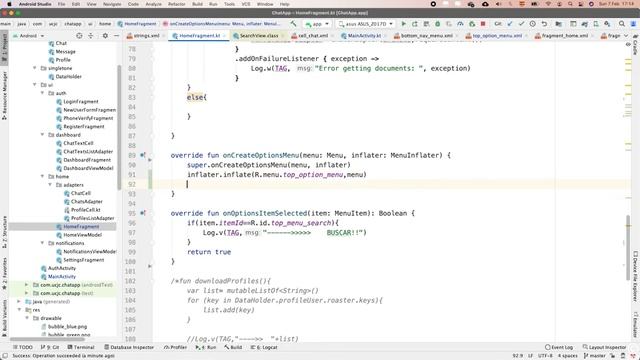Open Database Inspector tool window
Image resolution: width=640 pixels, height=360 pixels.
129,347
